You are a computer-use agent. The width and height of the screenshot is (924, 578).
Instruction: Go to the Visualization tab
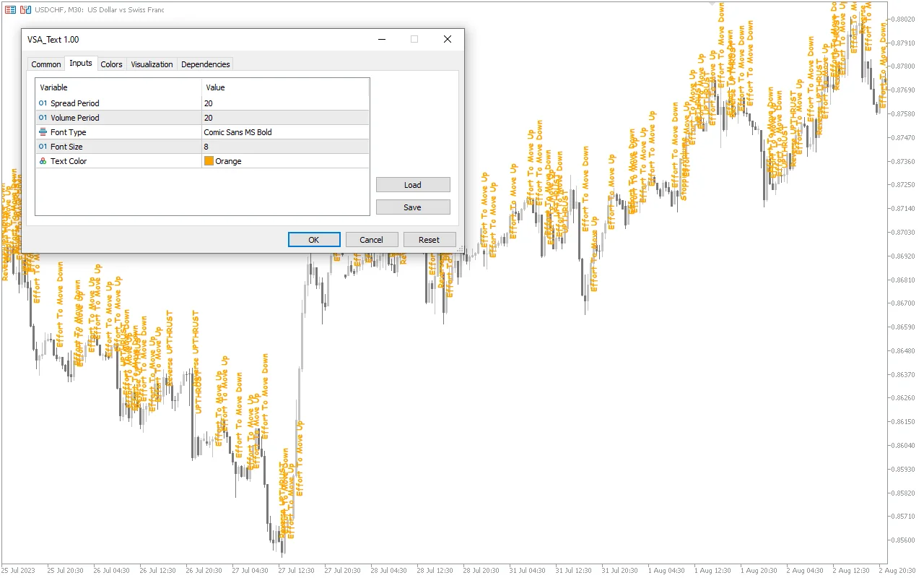152,64
